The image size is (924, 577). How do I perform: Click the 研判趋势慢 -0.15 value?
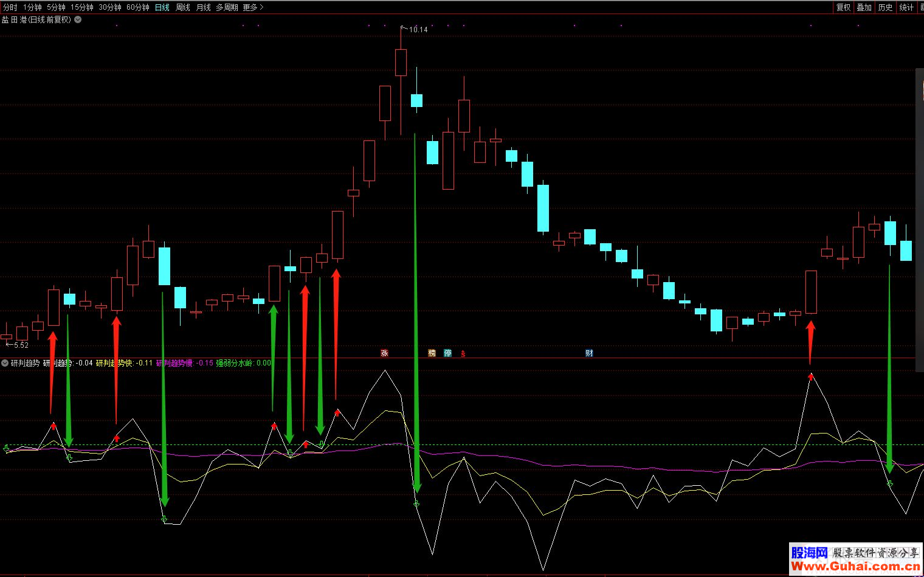point(185,363)
